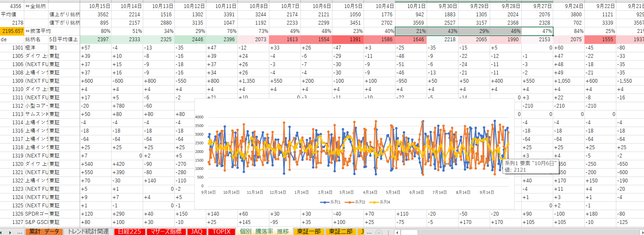Open the 日経225 sheet tab
Image resolution: width=644 pixels, height=235 pixels.
coord(129,232)
